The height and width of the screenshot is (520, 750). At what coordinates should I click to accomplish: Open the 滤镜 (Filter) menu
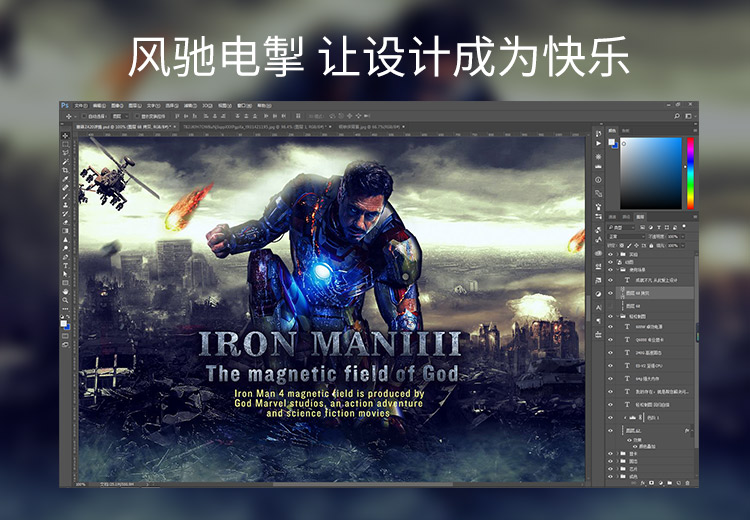(190, 105)
